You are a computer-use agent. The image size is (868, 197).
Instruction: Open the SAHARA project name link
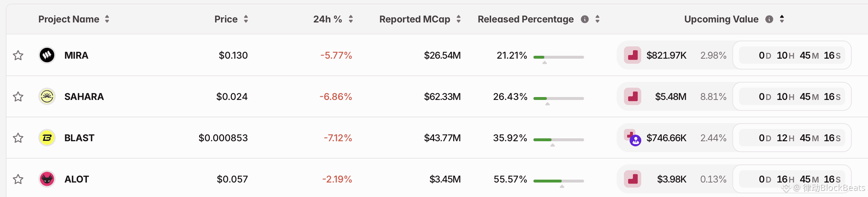(84, 97)
